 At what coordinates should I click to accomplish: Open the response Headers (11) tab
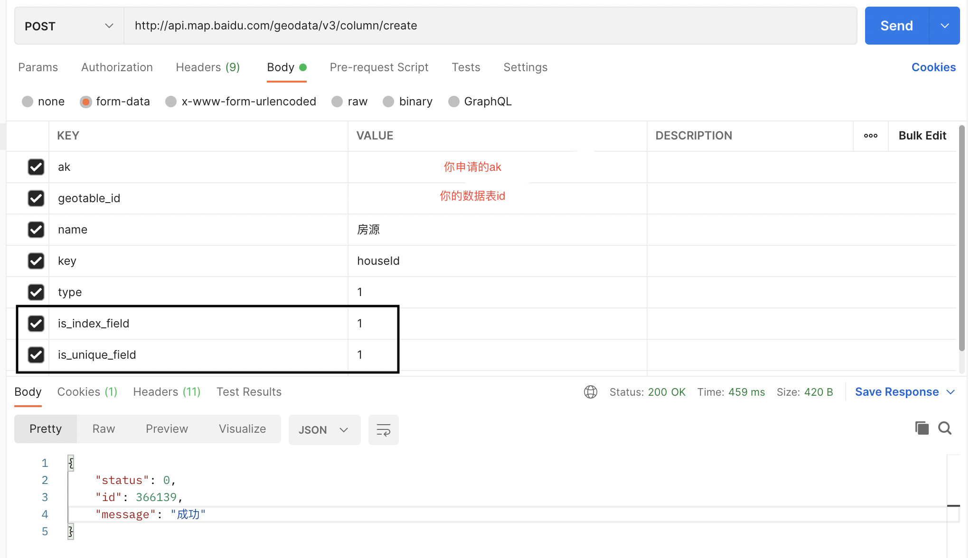pos(167,392)
